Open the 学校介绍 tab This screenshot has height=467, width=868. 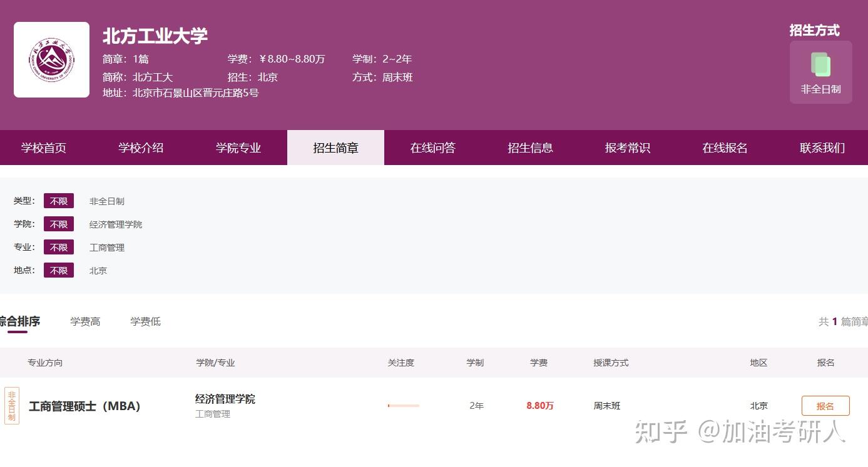coord(141,148)
